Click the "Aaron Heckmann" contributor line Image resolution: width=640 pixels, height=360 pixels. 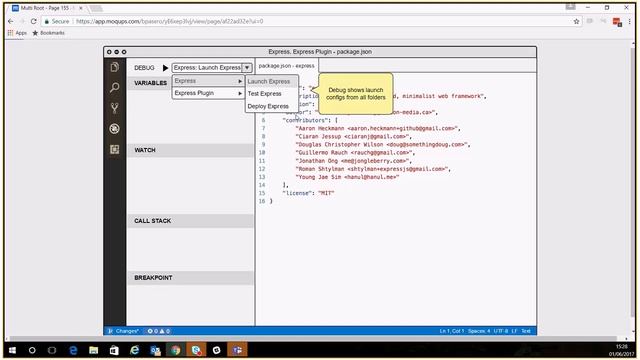378,128
